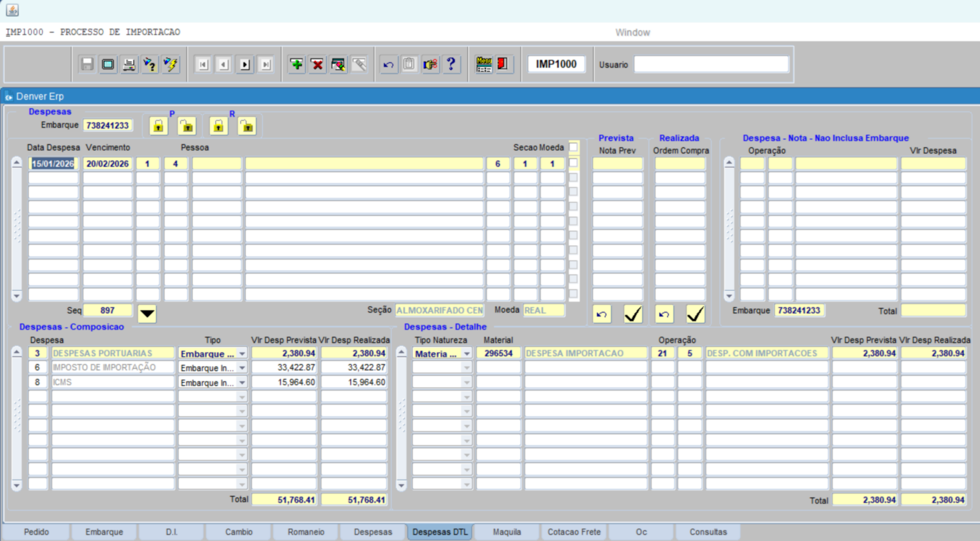
Task: Click the open padlock under R
Action: (x=247, y=126)
